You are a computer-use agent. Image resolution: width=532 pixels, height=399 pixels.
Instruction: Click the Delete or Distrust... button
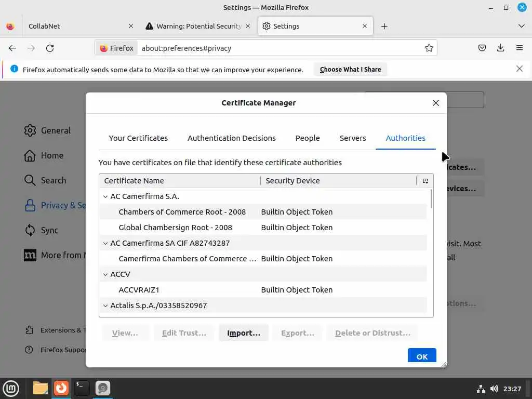tap(373, 333)
